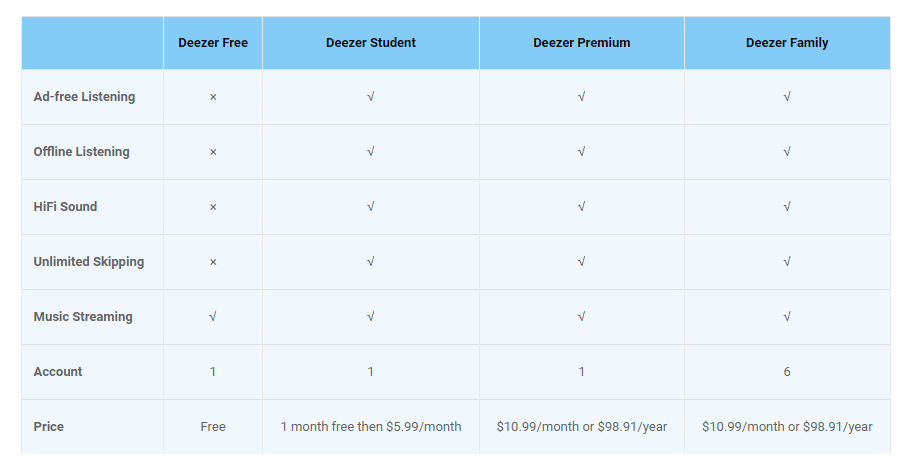Click the Deezer Premium price cell
Image resolution: width=904 pixels, height=467 pixels.
tap(582, 427)
